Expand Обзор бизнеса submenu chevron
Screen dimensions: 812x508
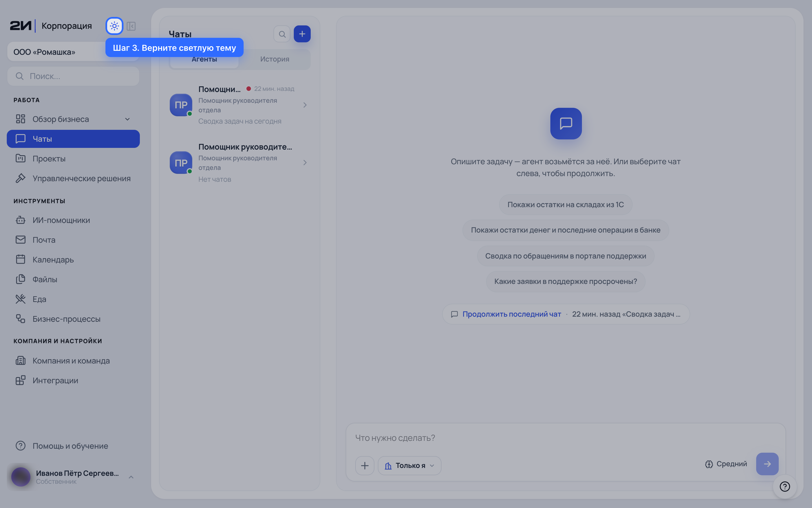click(x=127, y=119)
